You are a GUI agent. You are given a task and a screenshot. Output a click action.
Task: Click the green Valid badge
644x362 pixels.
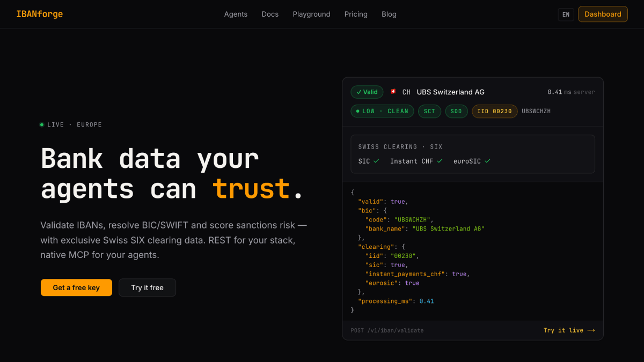click(367, 92)
